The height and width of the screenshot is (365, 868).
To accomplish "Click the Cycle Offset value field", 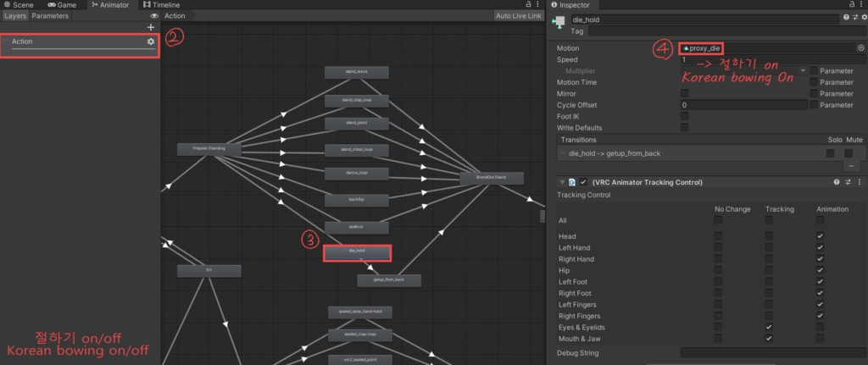I will [x=743, y=104].
